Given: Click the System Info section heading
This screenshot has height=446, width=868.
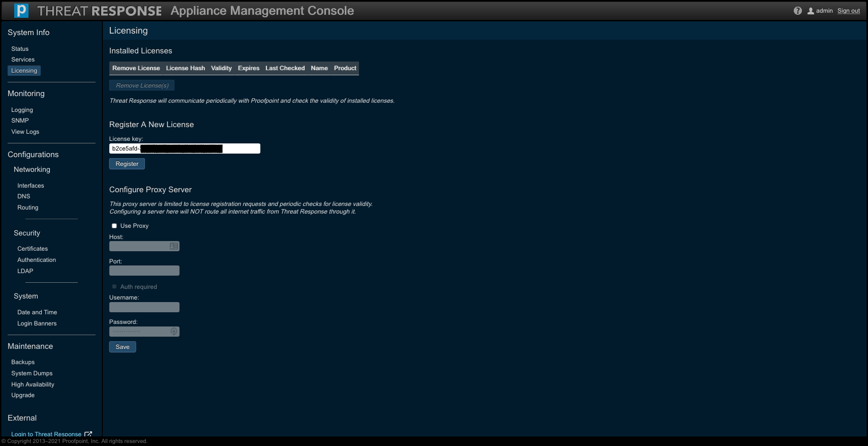Looking at the screenshot, I should (x=28, y=33).
